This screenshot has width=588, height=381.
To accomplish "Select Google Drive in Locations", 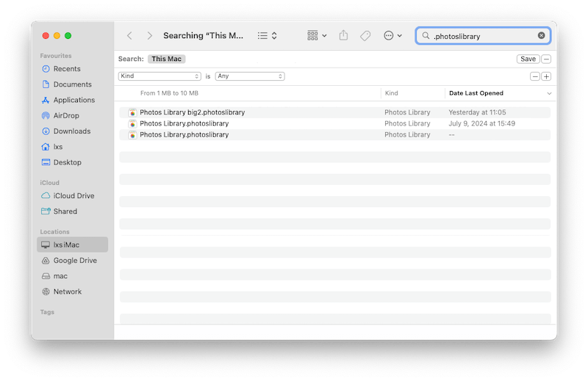I will 75,261.
